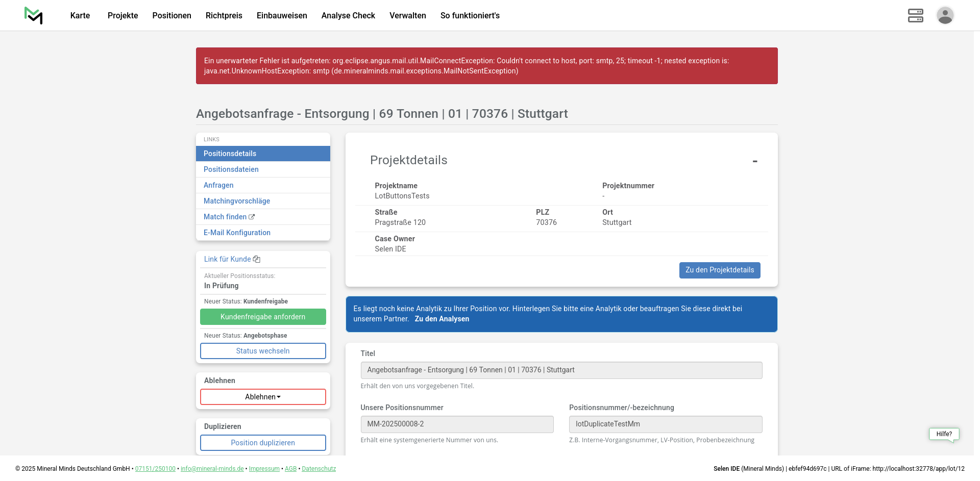Select Positionsdateien in sidebar
Screen dimensions: 980x481
(x=231, y=169)
